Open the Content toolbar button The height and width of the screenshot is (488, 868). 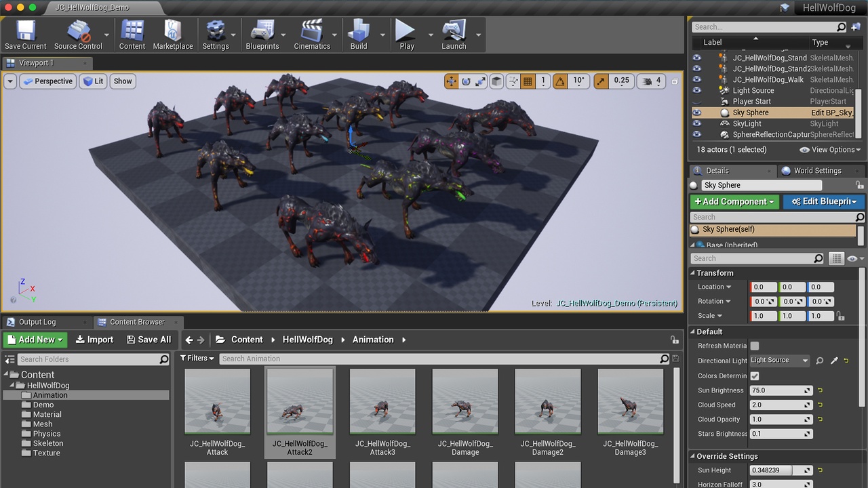[x=132, y=35]
